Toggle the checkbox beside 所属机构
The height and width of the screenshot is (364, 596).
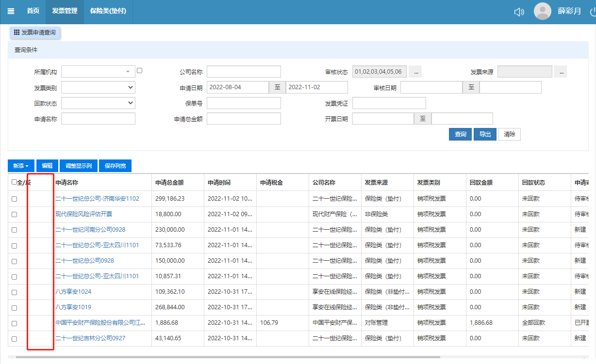(139, 70)
